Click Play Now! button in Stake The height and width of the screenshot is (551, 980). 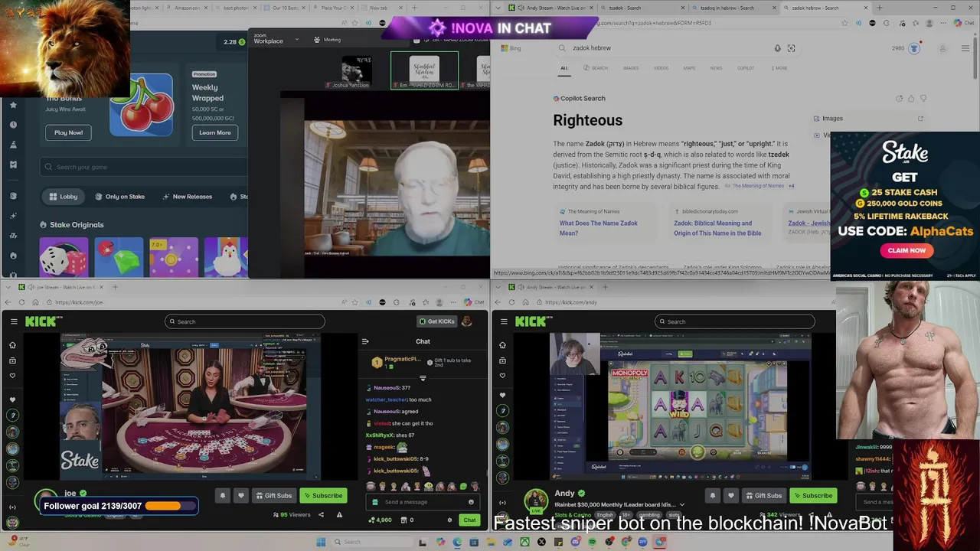point(68,132)
